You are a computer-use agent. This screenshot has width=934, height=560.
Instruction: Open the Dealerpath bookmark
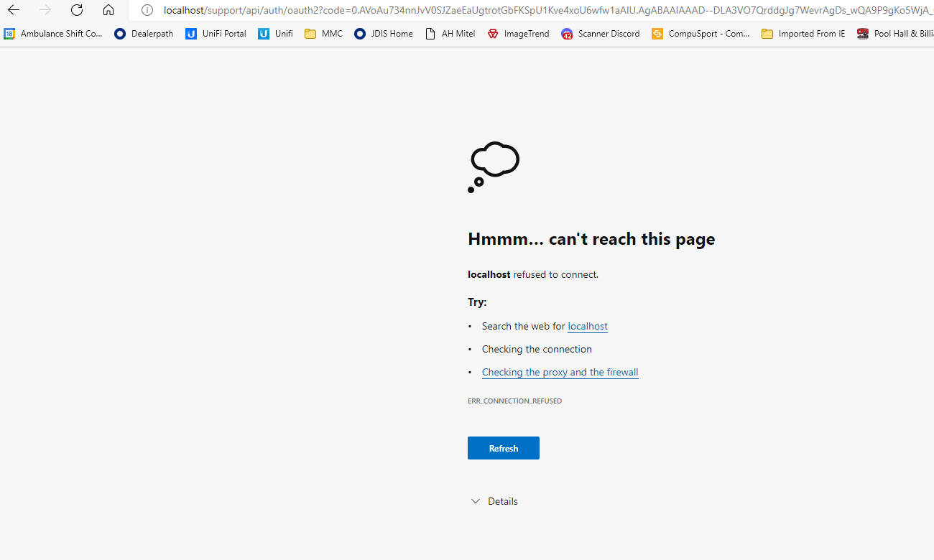[x=144, y=34]
